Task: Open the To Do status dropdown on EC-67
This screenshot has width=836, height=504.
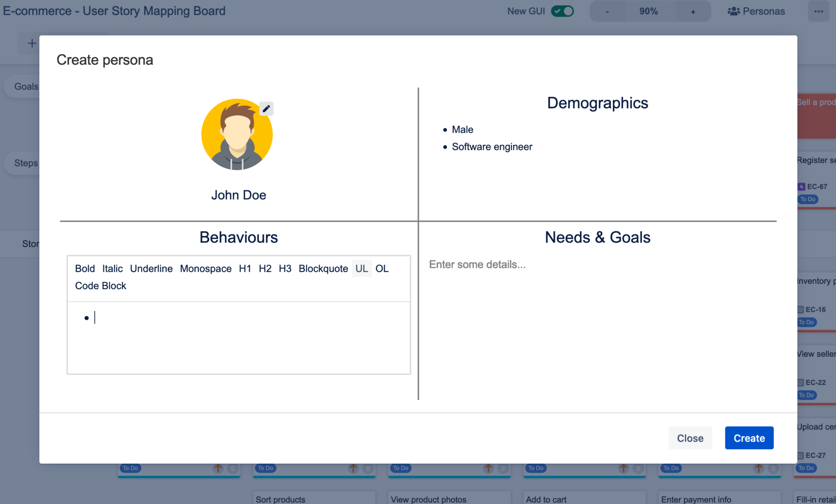Action: point(807,199)
